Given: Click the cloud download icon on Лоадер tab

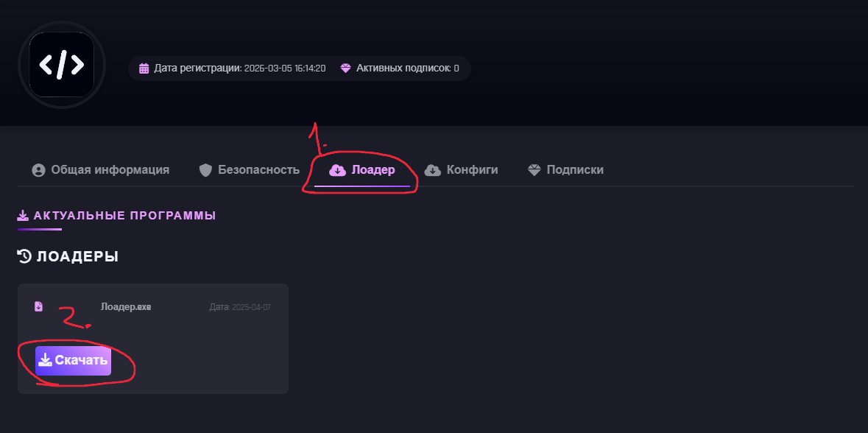Looking at the screenshot, I should pos(337,170).
